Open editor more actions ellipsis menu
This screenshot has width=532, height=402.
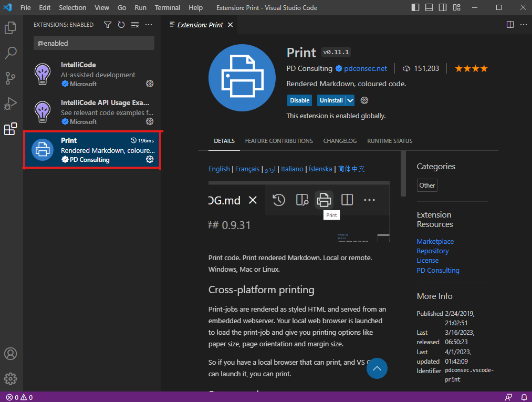(523, 25)
